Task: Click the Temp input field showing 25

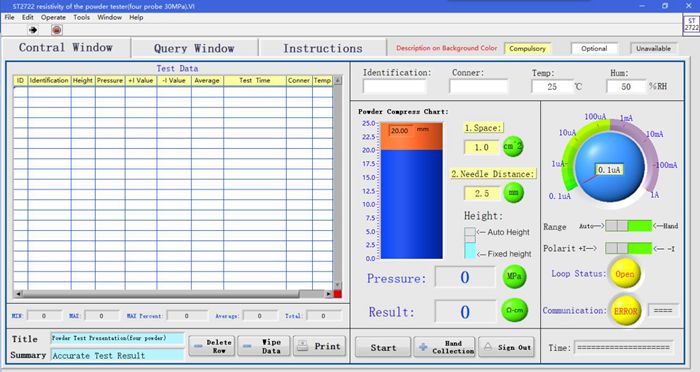Action: 552,87
